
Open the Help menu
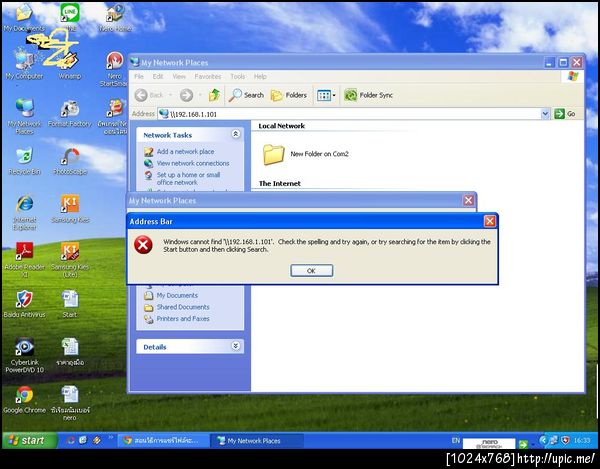tap(260, 77)
